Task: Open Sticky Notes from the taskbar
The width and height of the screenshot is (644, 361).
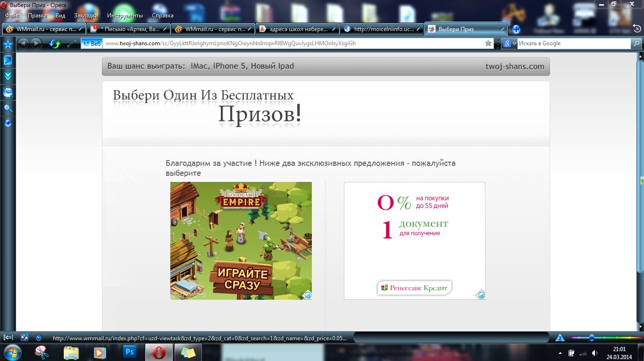Action: coord(188,353)
